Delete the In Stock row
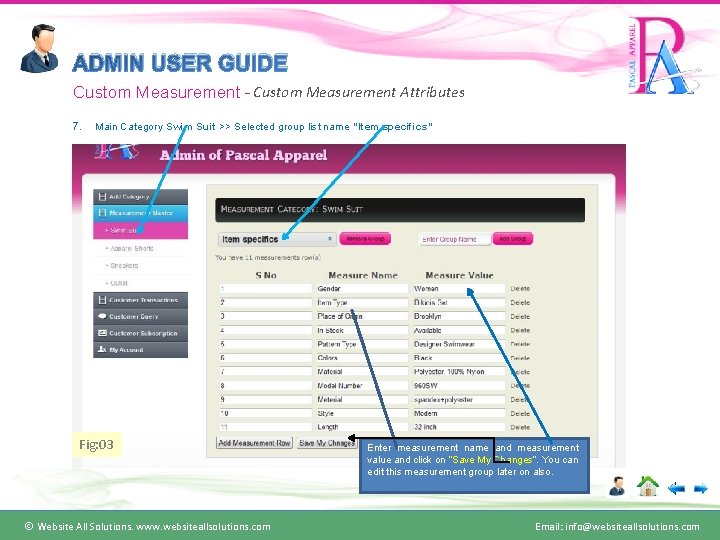720x540 pixels. (520, 330)
